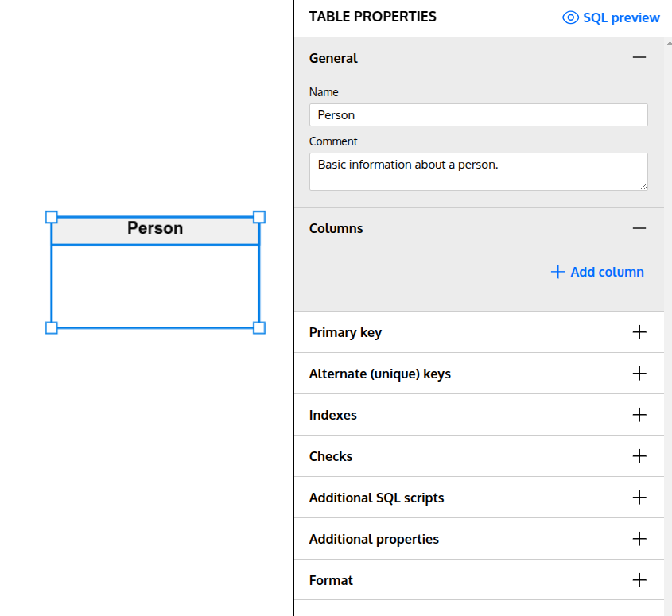
Task: Click the top-left resize handle of Person table
Action: point(51,216)
